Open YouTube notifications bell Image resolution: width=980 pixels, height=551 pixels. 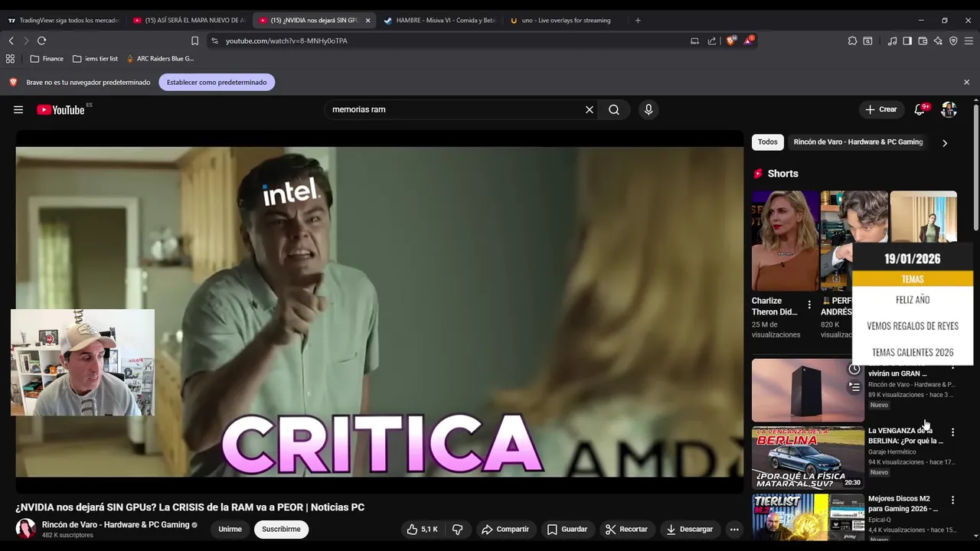[920, 109]
